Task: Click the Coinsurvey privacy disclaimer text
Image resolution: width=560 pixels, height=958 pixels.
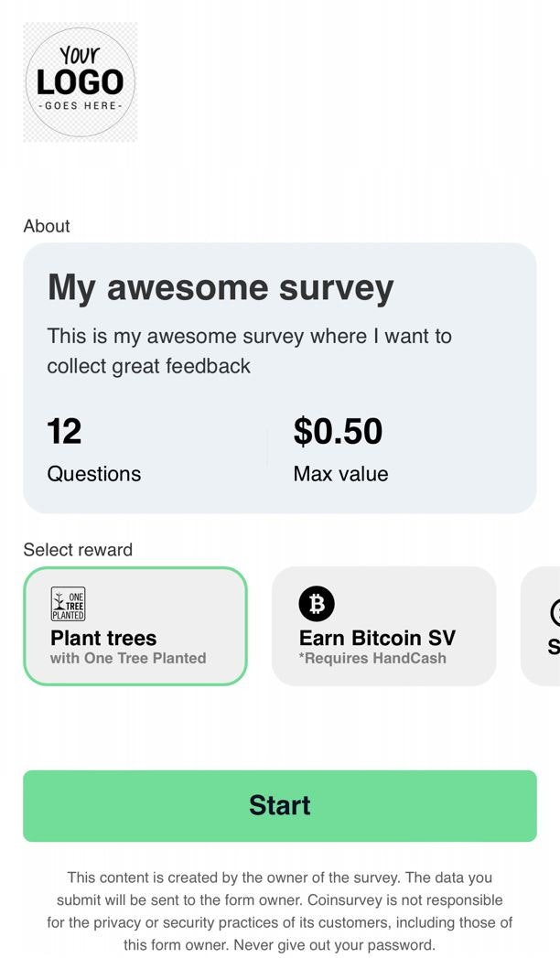Action: coord(280,911)
